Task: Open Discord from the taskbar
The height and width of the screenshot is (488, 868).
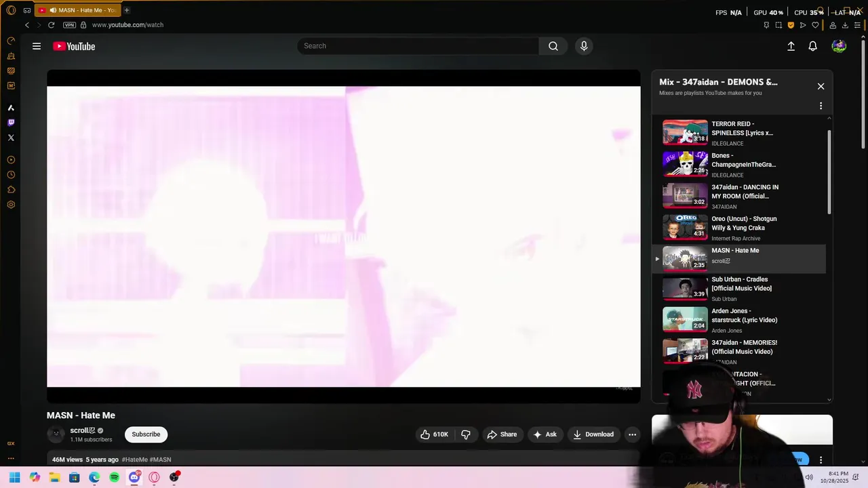Action: coord(134,477)
